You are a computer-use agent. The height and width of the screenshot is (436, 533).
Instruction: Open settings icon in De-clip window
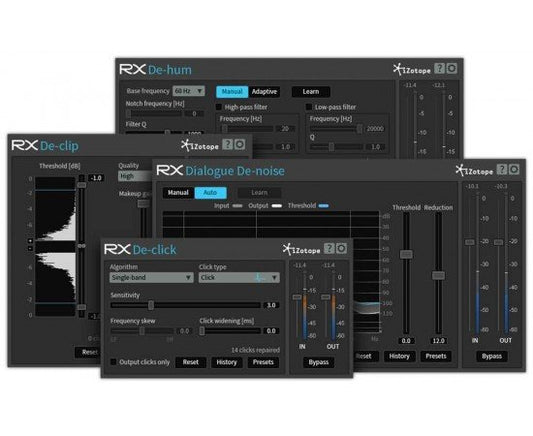tap(240, 144)
